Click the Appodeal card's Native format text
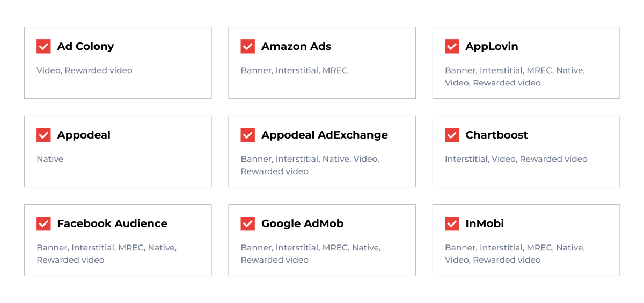The height and width of the screenshot is (303, 644). click(50, 159)
